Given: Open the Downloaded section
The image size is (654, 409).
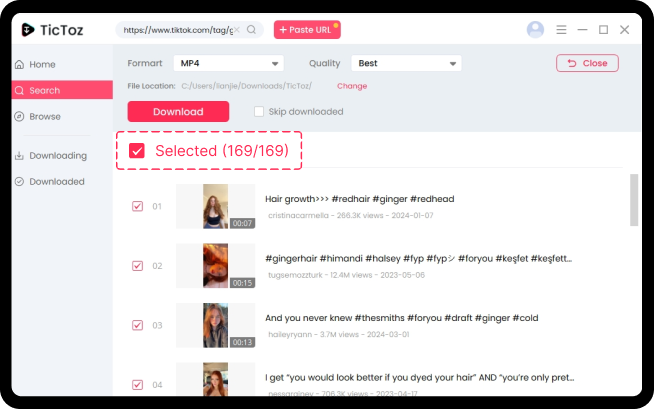Looking at the screenshot, I should [x=56, y=182].
